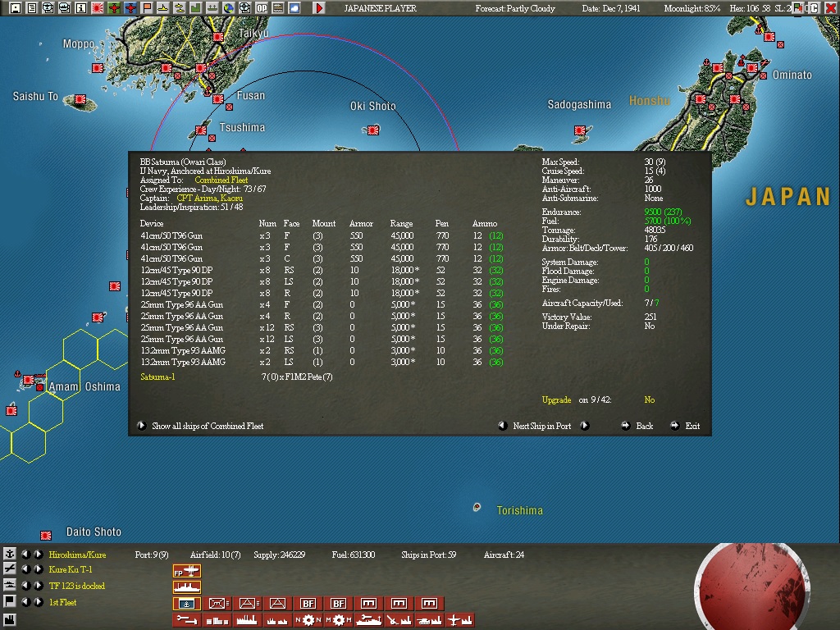Select the highlighted anchor port button
The height and width of the screenshot is (630, 840).
pyautogui.click(x=186, y=604)
